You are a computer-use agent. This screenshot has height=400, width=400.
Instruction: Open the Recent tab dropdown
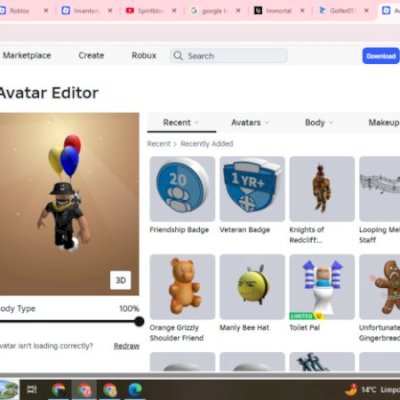pos(182,123)
